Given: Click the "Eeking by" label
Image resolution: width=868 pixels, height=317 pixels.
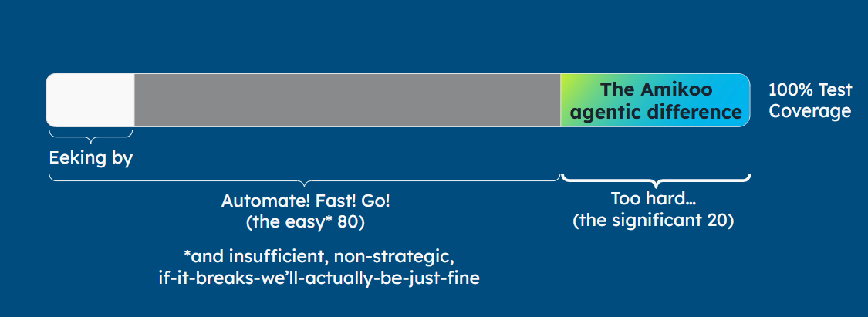Looking at the screenshot, I should [x=91, y=158].
